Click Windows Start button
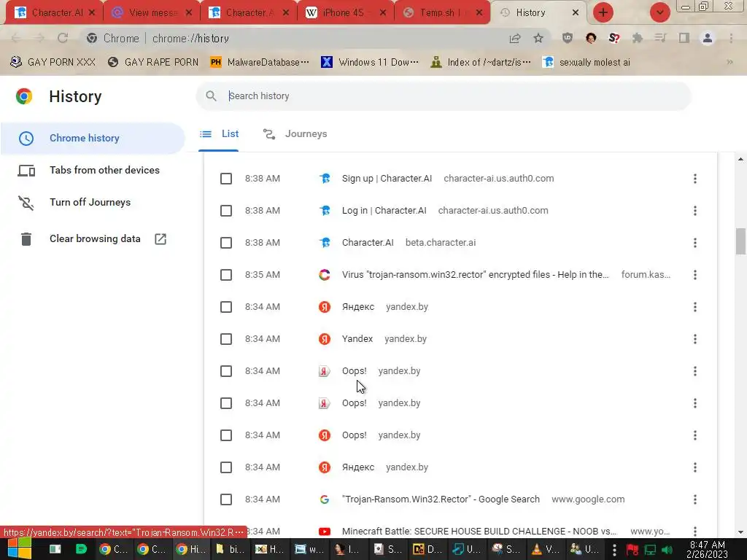 (x=19, y=549)
